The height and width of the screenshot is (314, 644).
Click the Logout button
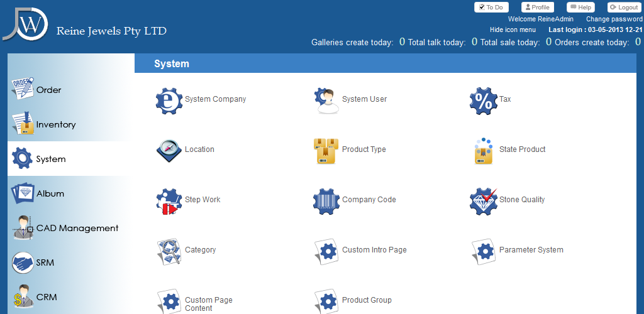[624, 8]
